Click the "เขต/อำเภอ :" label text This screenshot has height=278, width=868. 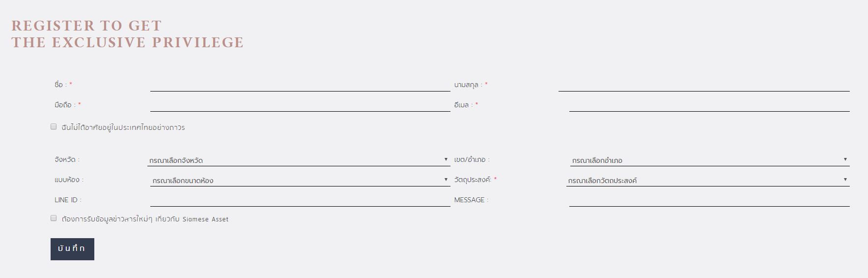coord(472,160)
